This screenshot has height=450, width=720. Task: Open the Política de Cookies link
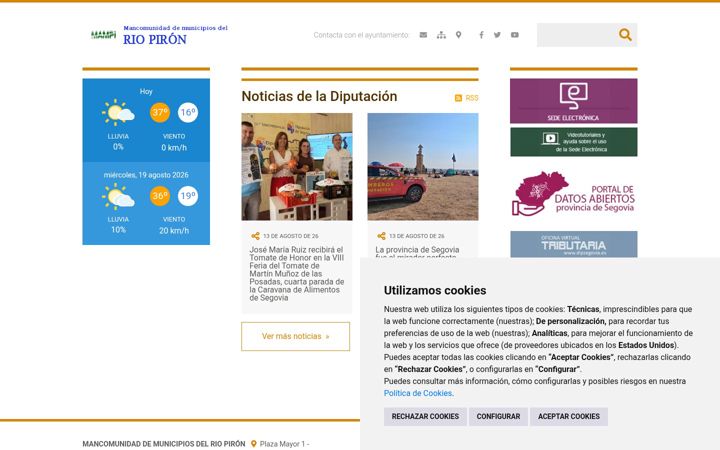(x=418, y=393)
